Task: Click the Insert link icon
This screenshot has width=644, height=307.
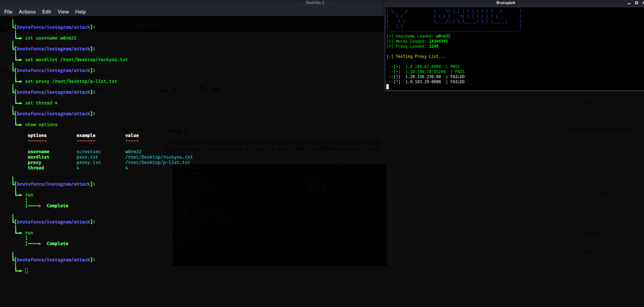Action: tap(191, 88)
